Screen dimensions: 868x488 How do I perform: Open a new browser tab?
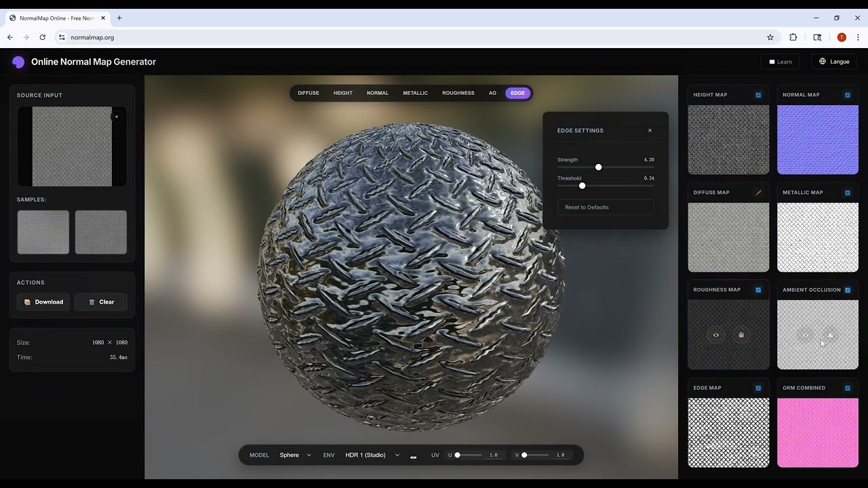coord(119,18)
